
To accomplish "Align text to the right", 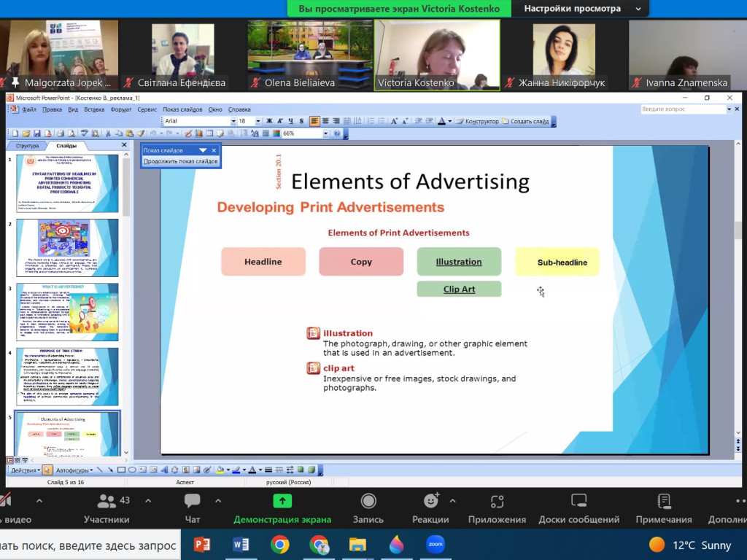I will [336, 122].
